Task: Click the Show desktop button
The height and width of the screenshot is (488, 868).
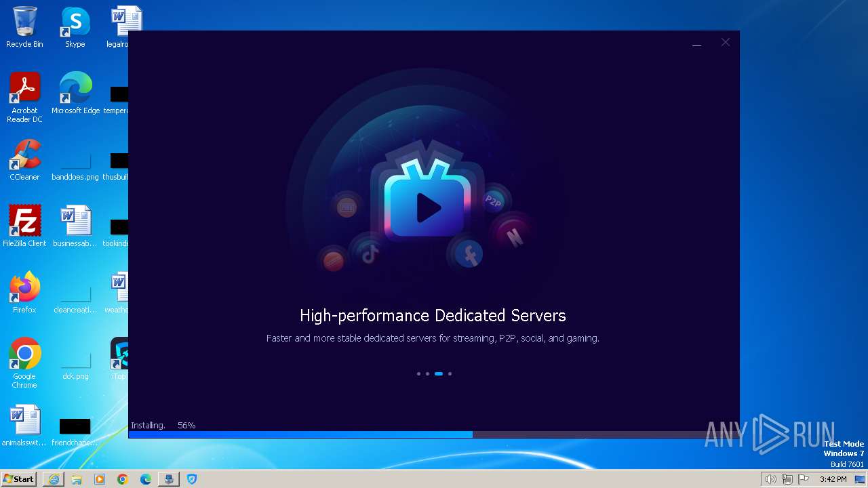Action: click(x=860, y=479)
